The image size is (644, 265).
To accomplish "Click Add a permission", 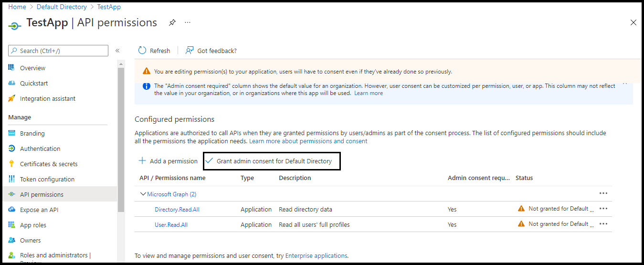I will pyautogui.click(x=168, y=161).
